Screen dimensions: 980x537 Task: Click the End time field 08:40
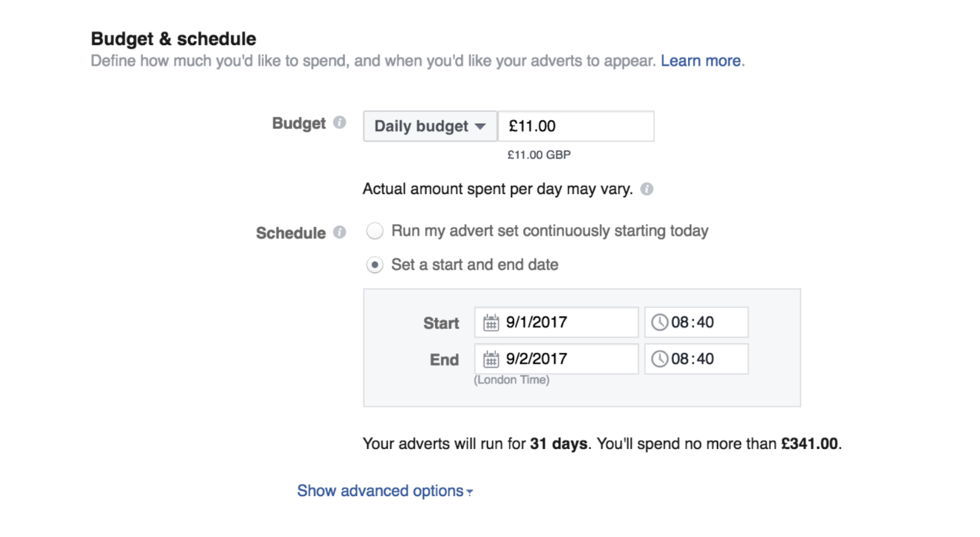696,359
